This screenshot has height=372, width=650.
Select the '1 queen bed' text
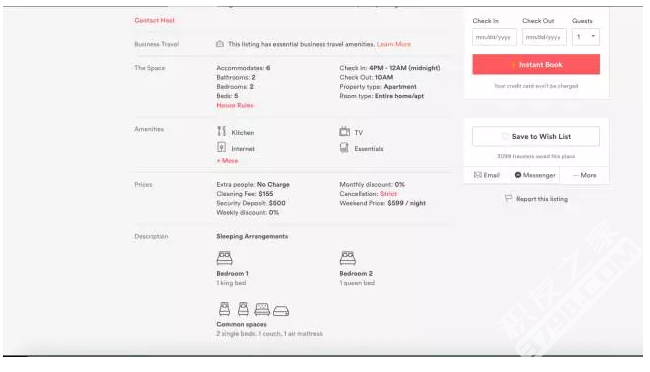[357, 283]
